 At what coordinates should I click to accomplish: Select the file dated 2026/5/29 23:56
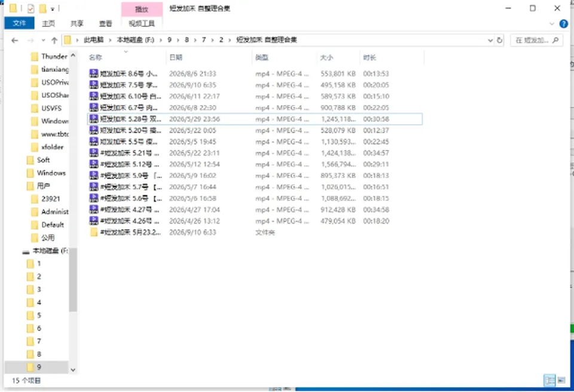click(255, 119)
